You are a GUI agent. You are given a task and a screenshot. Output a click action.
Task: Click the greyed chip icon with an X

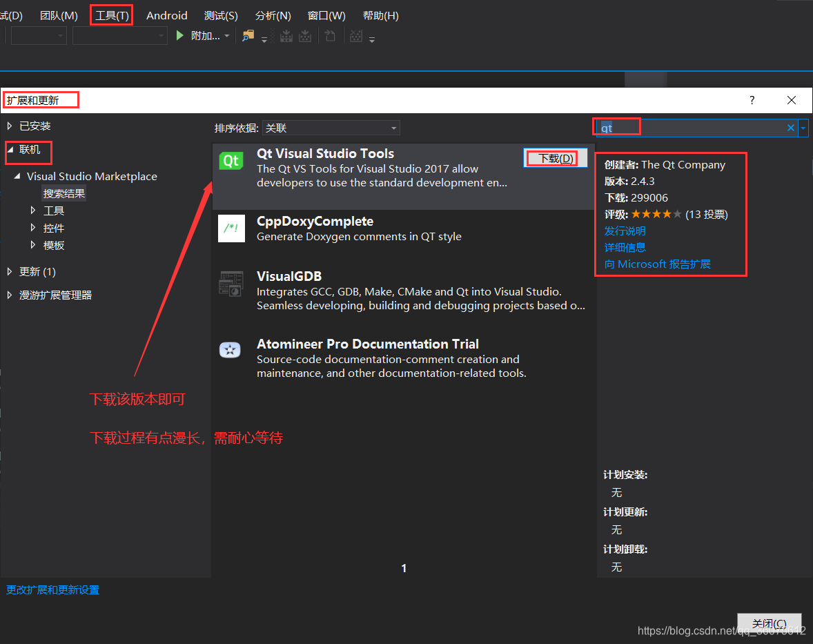tap(356, 36)
